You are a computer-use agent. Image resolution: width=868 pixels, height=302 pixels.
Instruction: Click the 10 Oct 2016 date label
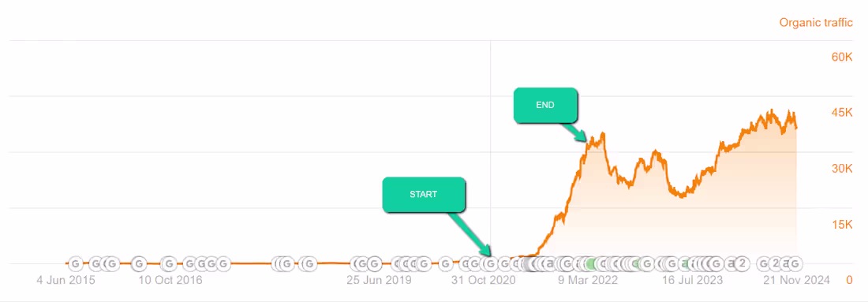[170, 281]
